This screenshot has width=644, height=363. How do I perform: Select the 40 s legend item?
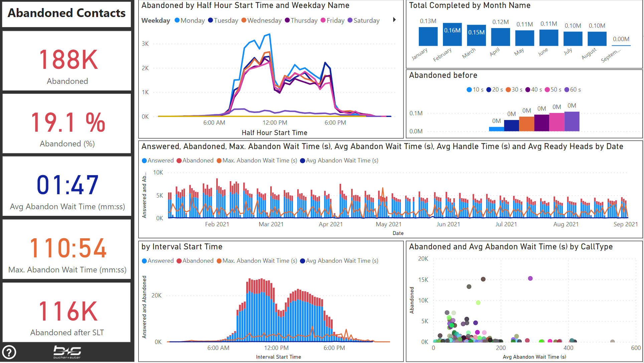click(534, 90)
